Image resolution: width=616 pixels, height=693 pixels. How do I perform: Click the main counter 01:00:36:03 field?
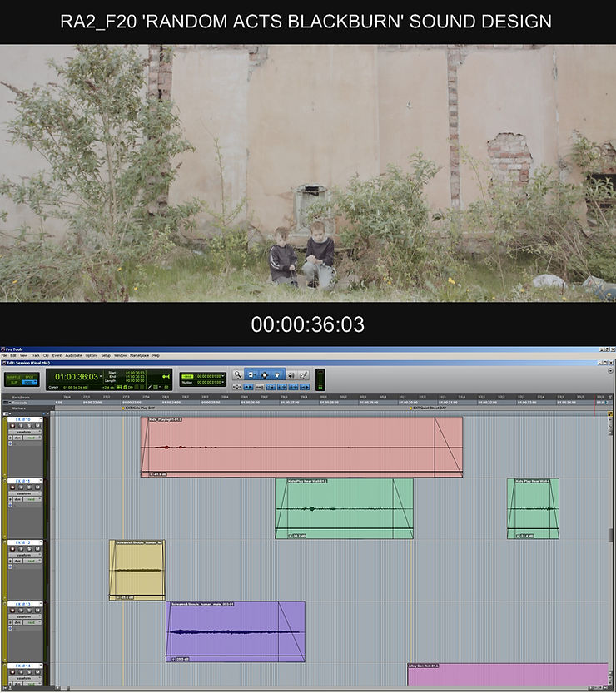point(77,377)
